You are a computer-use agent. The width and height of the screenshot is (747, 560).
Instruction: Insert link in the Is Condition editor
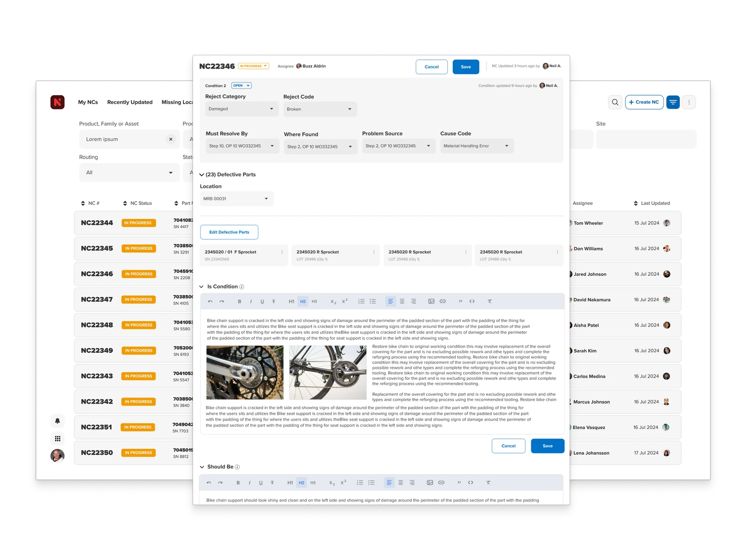coord(443,301)
